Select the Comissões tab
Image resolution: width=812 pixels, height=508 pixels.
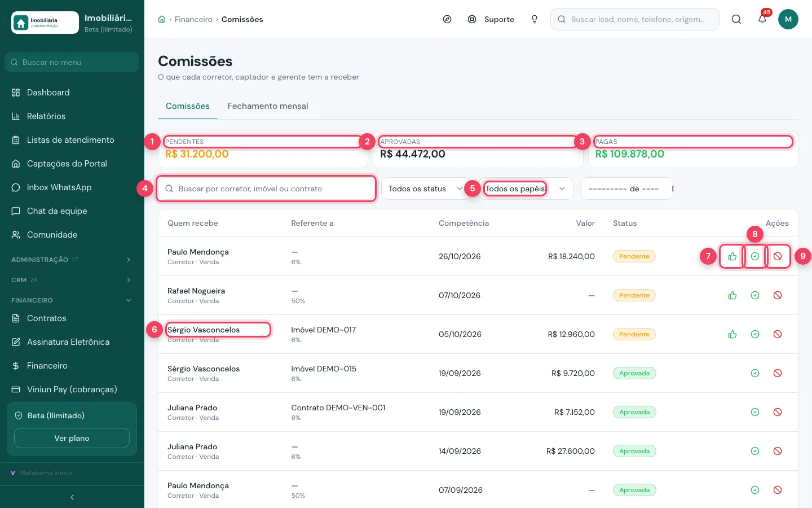[188, 106]
